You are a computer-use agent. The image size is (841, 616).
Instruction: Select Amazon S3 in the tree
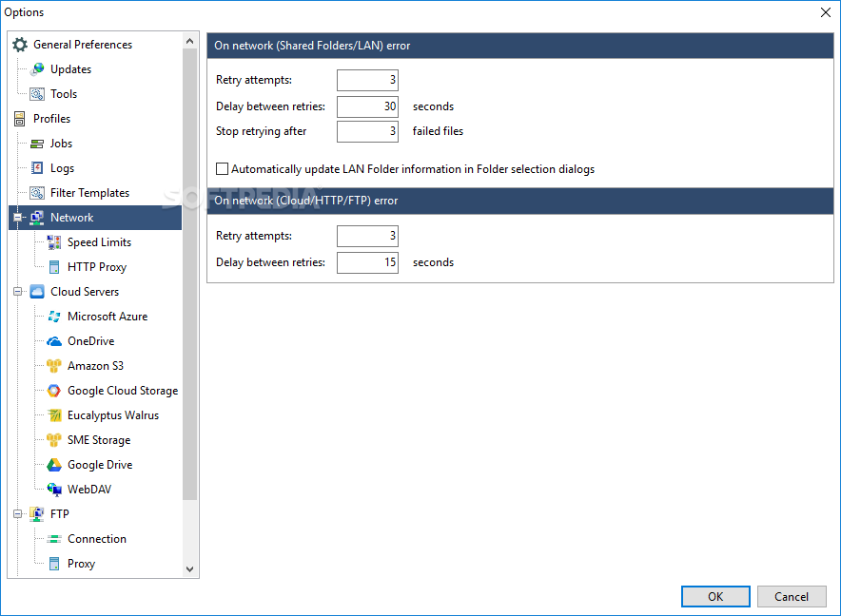[x=95, y=366]
